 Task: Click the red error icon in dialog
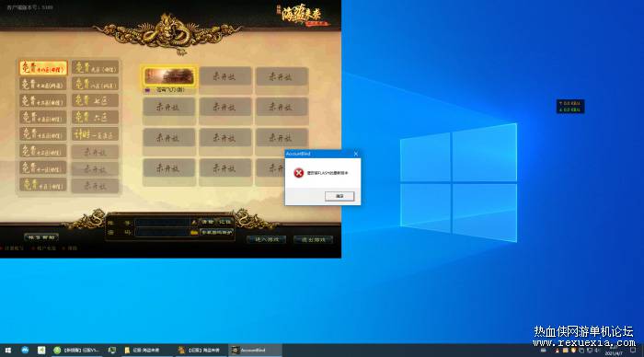pyautogui.click(x=299, y=173)
